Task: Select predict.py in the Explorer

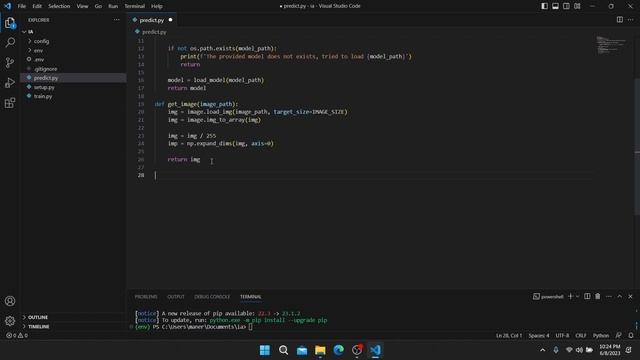Action: [x=46, y=78]
